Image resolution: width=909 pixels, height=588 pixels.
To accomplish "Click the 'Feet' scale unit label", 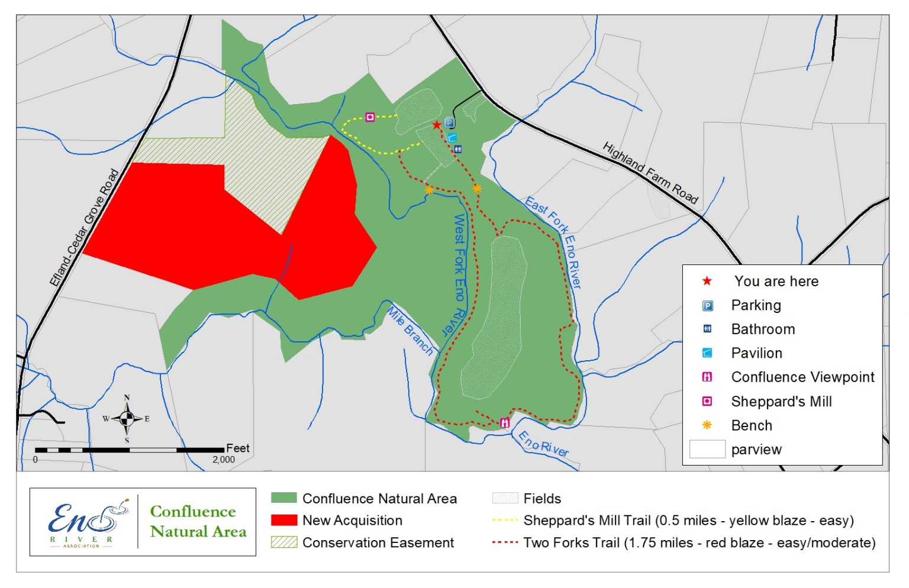I will 238,448.
